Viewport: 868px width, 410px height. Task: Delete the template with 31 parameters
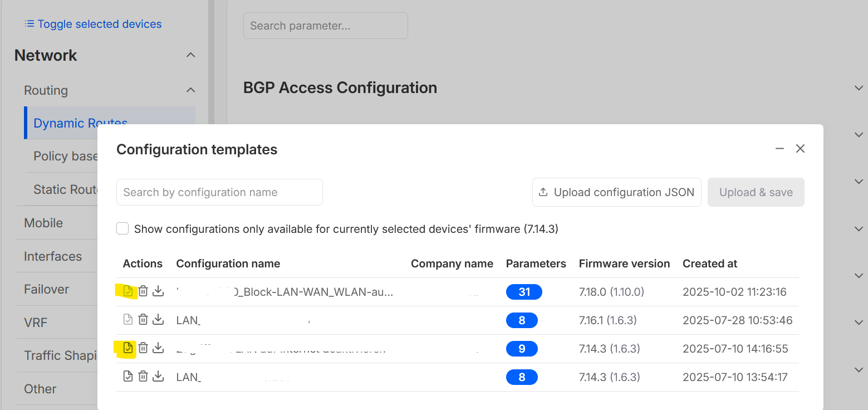pos(143,291)
